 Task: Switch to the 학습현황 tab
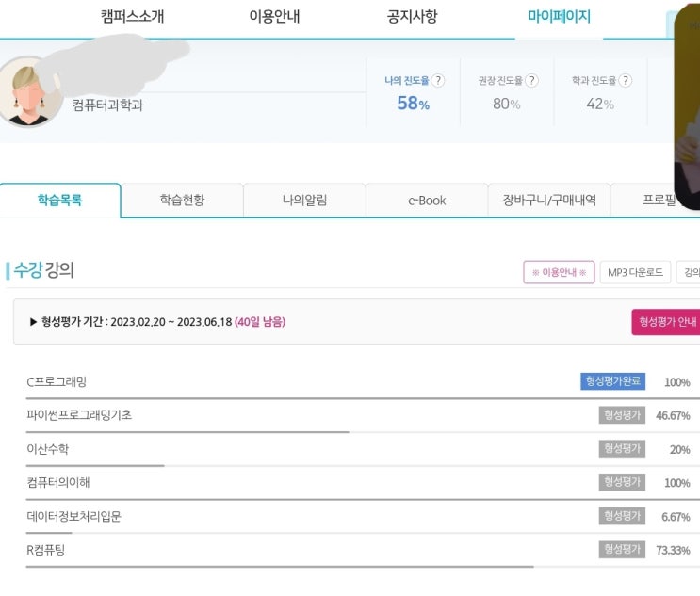[182, 201]
